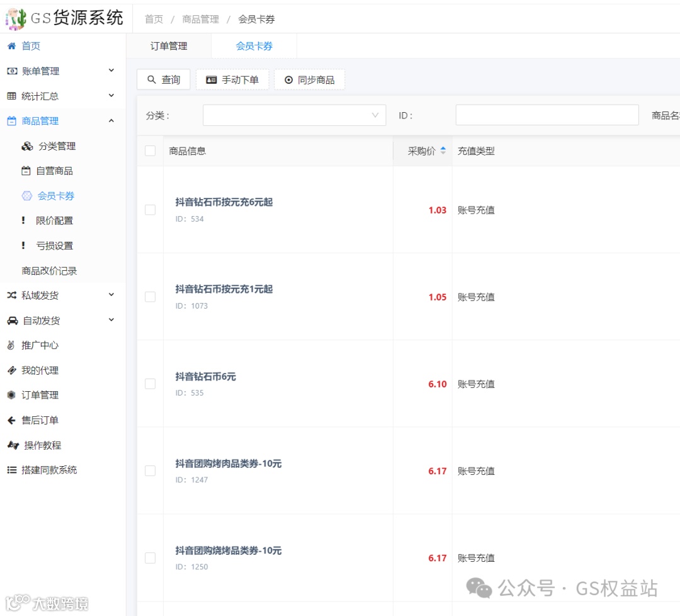Image resolution: width=680 pixels, height=616 pixels.
Task: Open 限价配置 menu item
Action: pyautogui.click(x=54, y=220)
